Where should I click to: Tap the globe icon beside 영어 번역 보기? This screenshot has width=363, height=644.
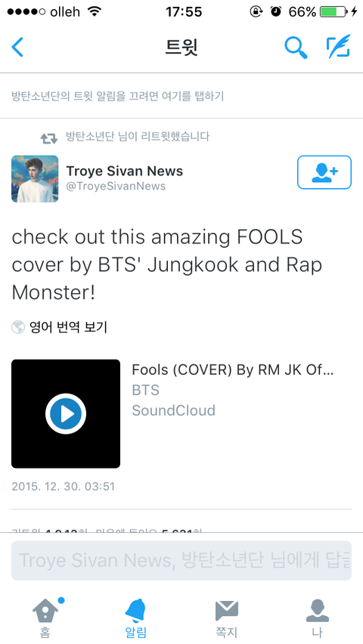click(18, 327)
